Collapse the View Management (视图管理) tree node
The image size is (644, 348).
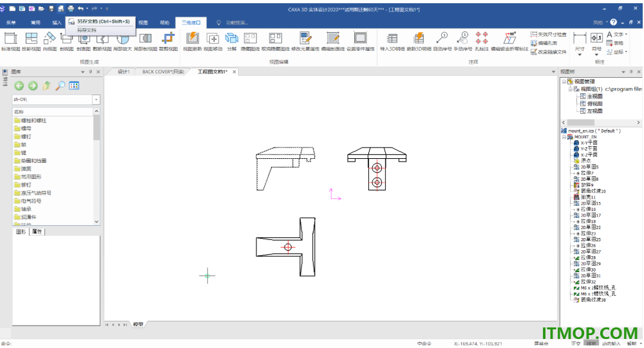click(x=564, y=81)
